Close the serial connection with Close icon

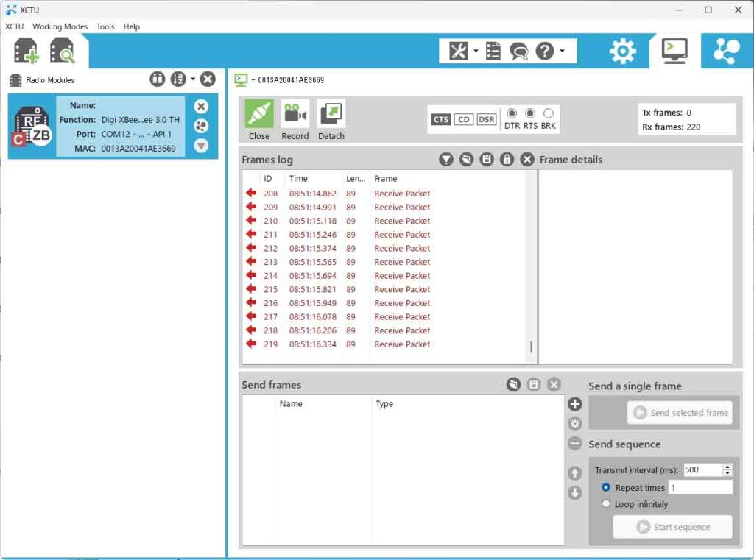259,115
